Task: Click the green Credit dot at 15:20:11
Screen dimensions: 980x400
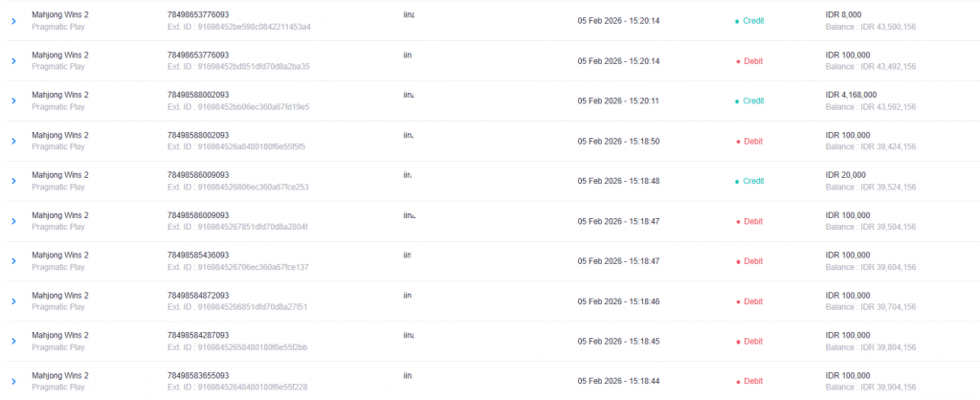Action: (x=737, y=100)
